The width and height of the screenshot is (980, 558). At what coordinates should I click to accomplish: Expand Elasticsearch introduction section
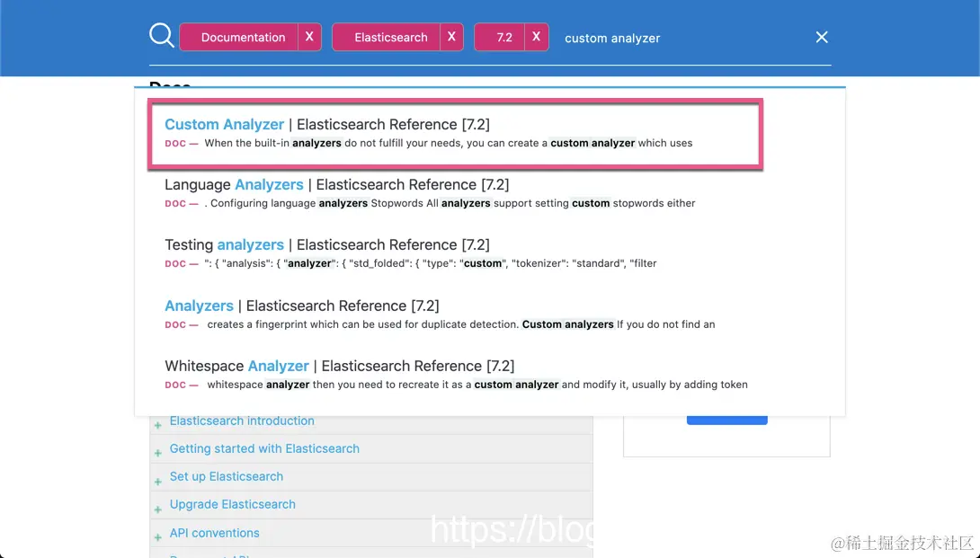(x=157, y=425)
